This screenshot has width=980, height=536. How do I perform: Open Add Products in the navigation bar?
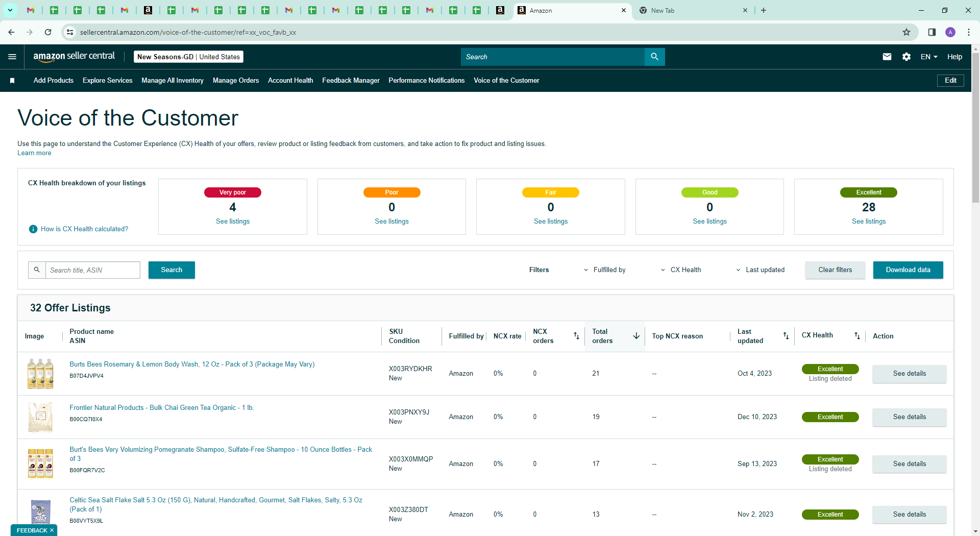click(54, 81)
